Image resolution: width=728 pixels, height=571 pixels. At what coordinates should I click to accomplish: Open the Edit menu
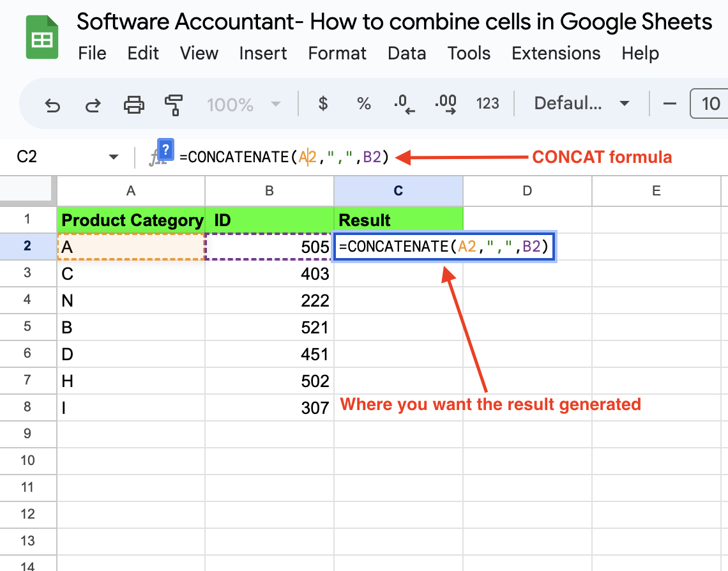pos(143,54)
